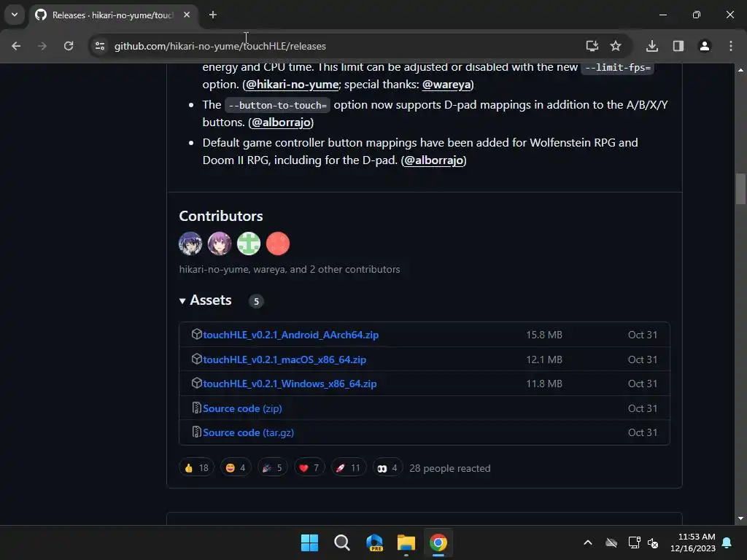Image resolution: width=747 pixels, height=560 pixels.
Task: Click the "28 people reacted" text
Action: click(x=449, y=469)
